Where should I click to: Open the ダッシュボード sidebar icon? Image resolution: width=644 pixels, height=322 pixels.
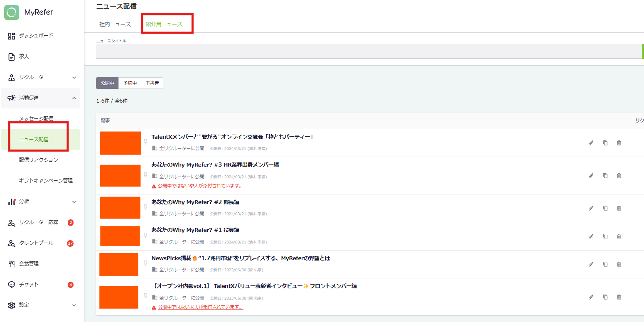(x=12, y=36)
